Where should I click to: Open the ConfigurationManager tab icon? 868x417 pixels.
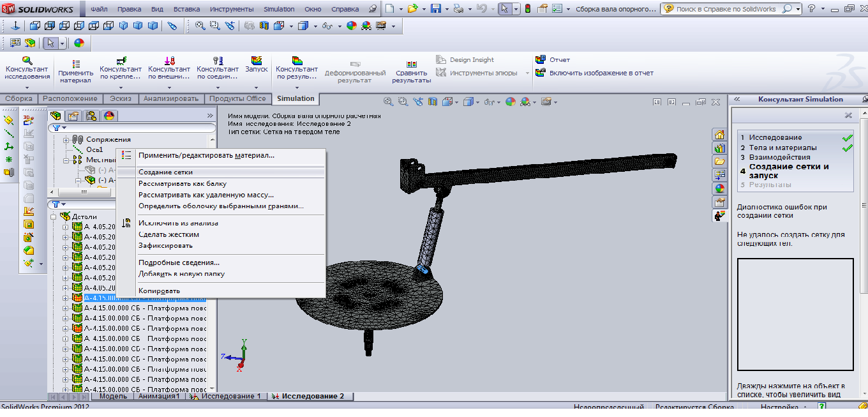coord(91,116)
